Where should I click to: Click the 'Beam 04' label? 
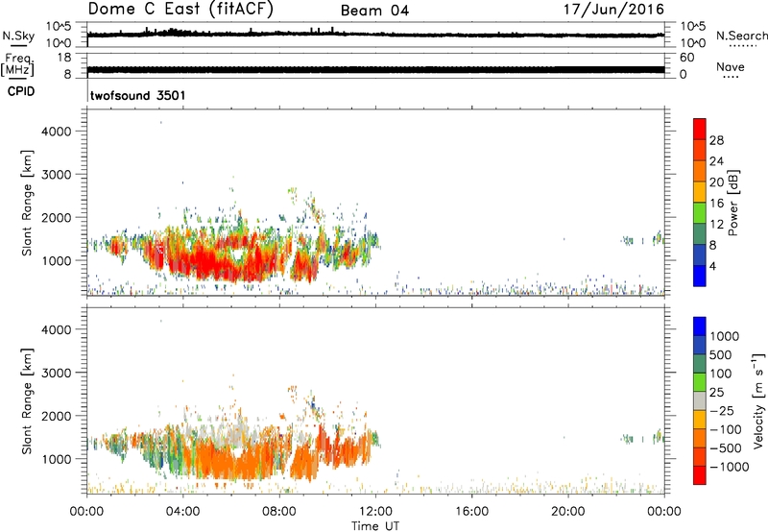click(x=374, y=11)
